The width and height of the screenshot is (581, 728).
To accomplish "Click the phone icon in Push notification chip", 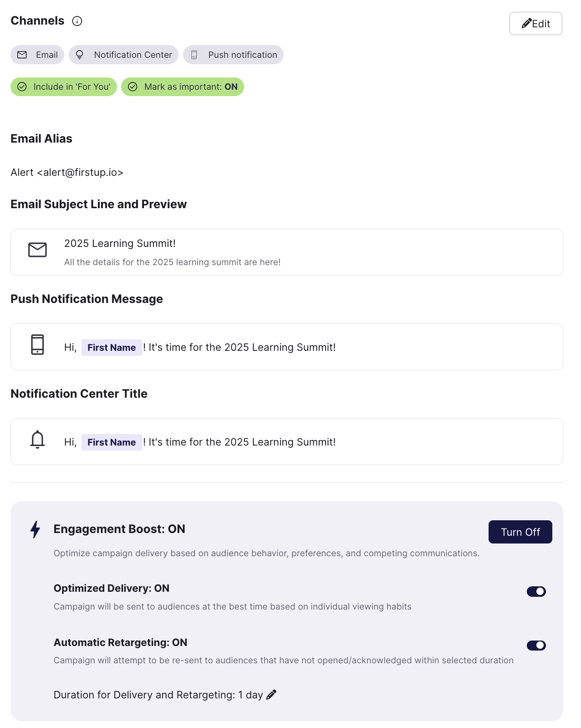I will (194, 55).
